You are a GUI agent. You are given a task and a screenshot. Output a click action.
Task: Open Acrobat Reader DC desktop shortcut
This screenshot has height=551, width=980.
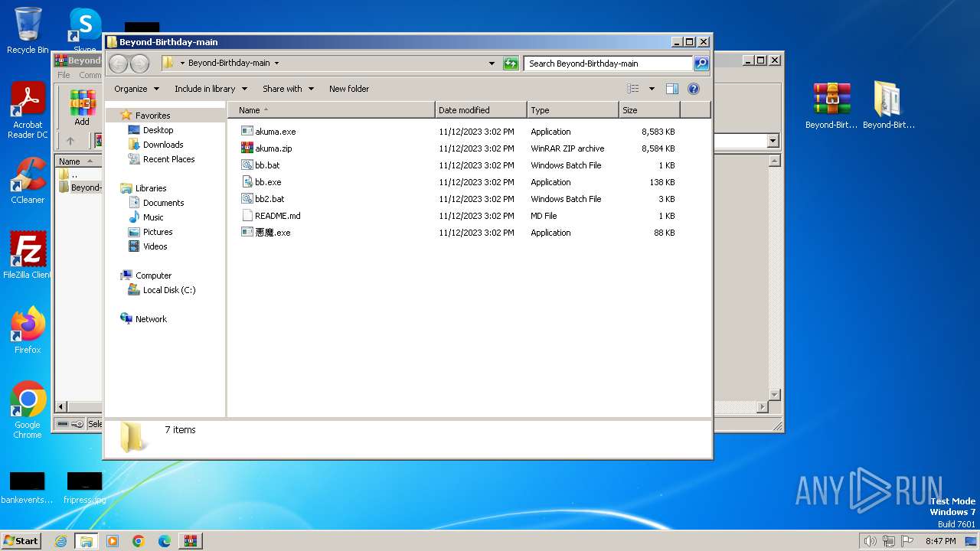coord(28,111)
